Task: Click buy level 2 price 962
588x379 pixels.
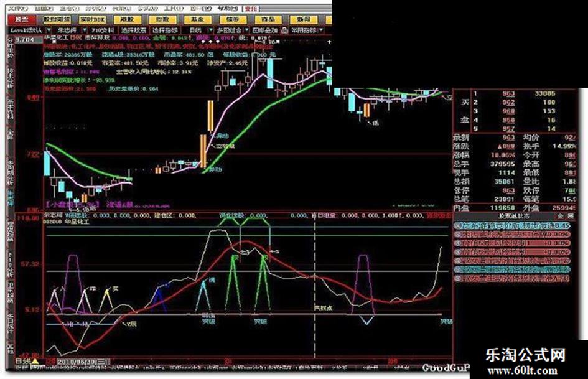Action: [x=508, y=103]
